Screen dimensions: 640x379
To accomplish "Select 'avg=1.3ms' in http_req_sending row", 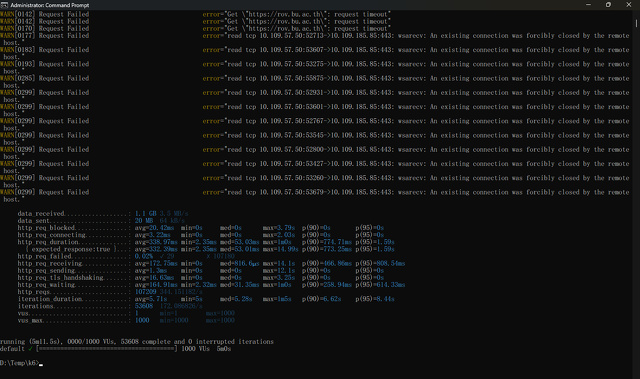I will tap(151, 270).
